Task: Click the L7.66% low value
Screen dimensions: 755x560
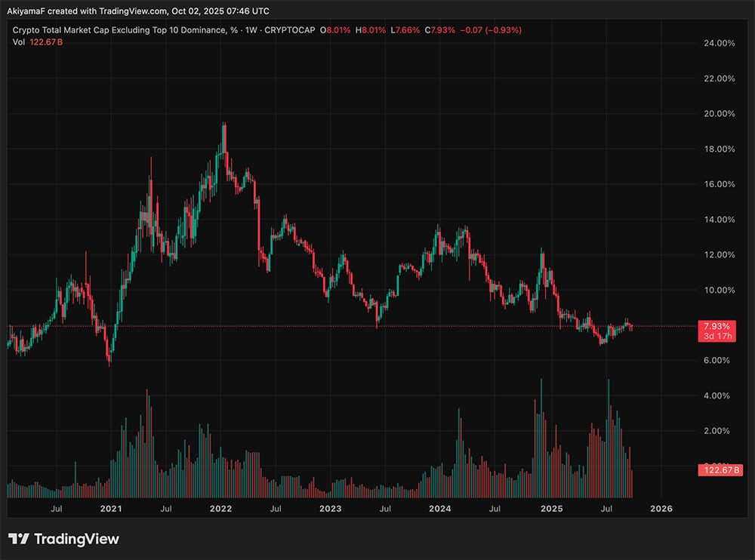Action: (x=406, y=30)
